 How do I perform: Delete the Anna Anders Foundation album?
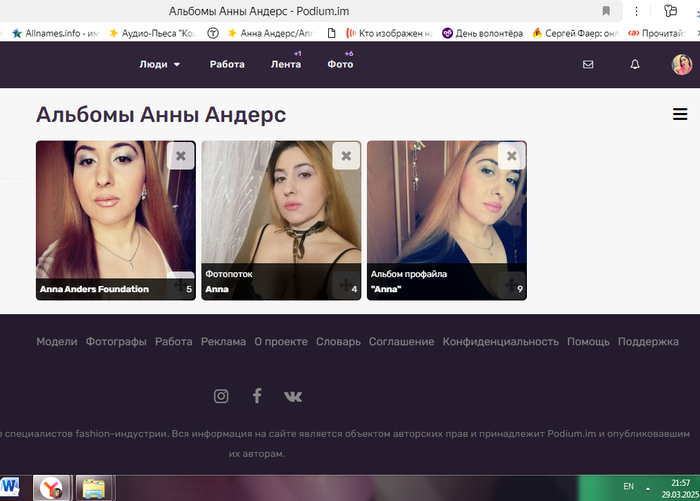(181, 156)
